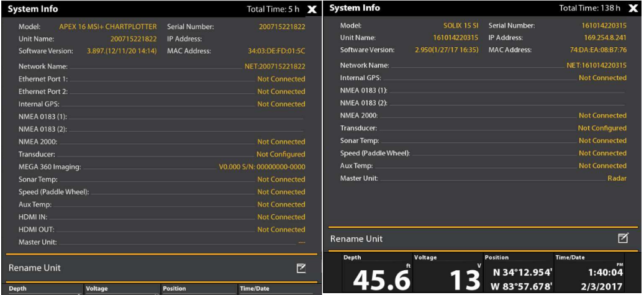The width and height of the screenshot is (644, 295).
Task: Click the Voltage 13 V data box
Action: (448, 273)
